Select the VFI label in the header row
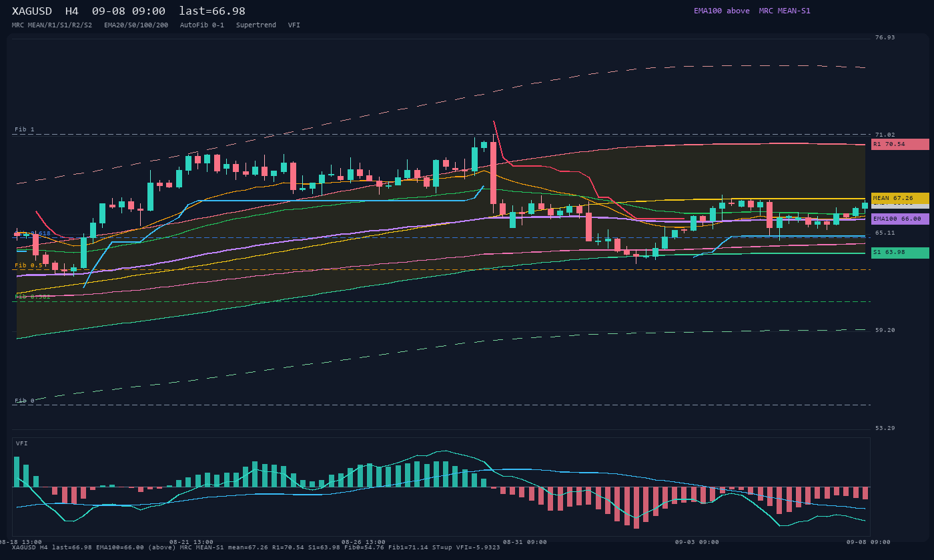 294,25
